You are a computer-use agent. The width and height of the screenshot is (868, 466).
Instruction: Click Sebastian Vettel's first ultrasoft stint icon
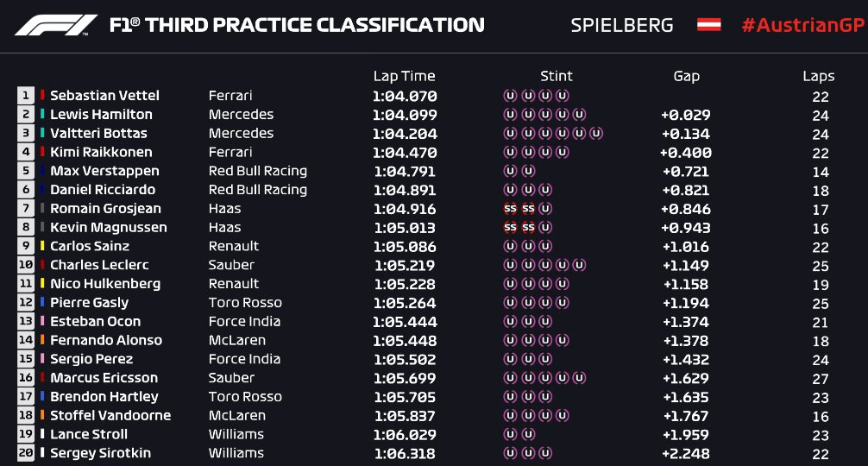point(510,96)
